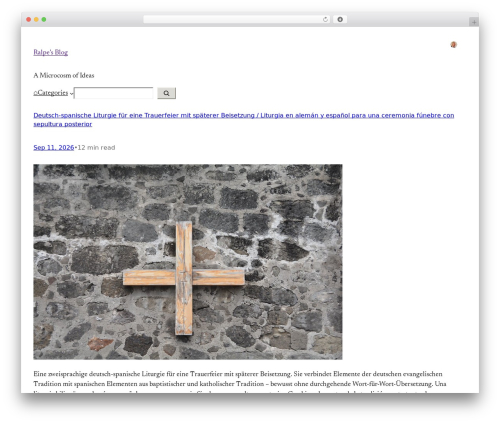
Task: Click the user avatar icon at top right
Action: click(453, 45)
